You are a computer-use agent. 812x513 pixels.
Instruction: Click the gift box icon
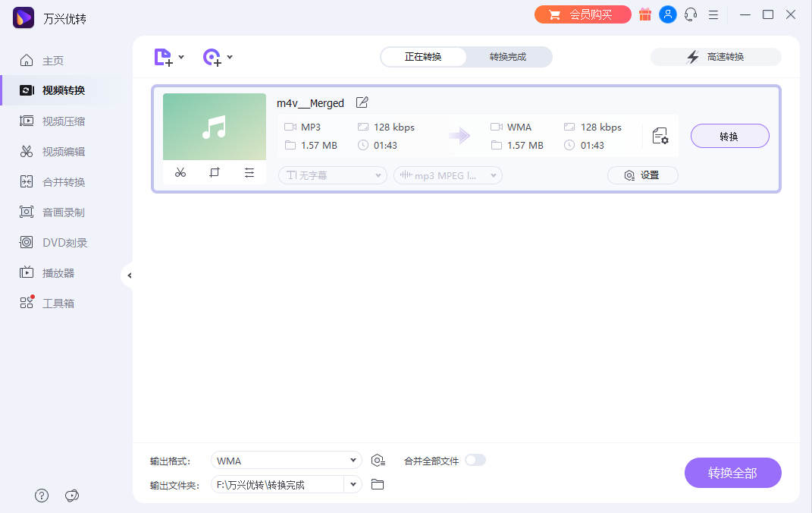click(x=644, y=14)
